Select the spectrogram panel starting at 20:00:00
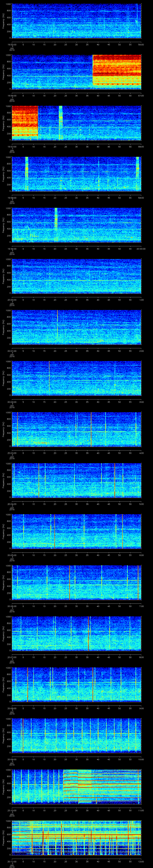The image size is (153, 868). point(77,276)
